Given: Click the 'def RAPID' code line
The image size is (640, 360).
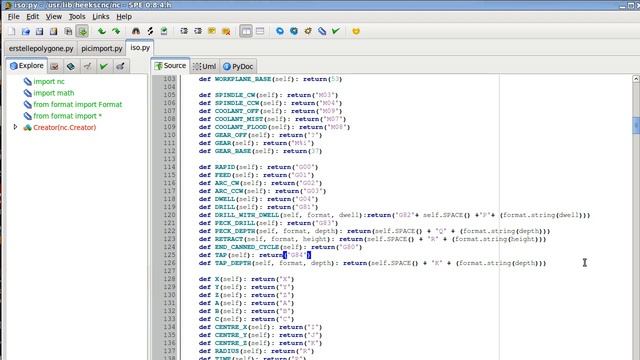Looking at the screenshot, I should (258, 167).
